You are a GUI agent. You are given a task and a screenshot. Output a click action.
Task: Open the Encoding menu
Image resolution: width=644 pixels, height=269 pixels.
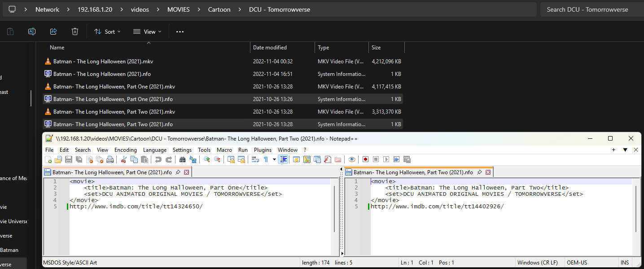pos(125,150)
